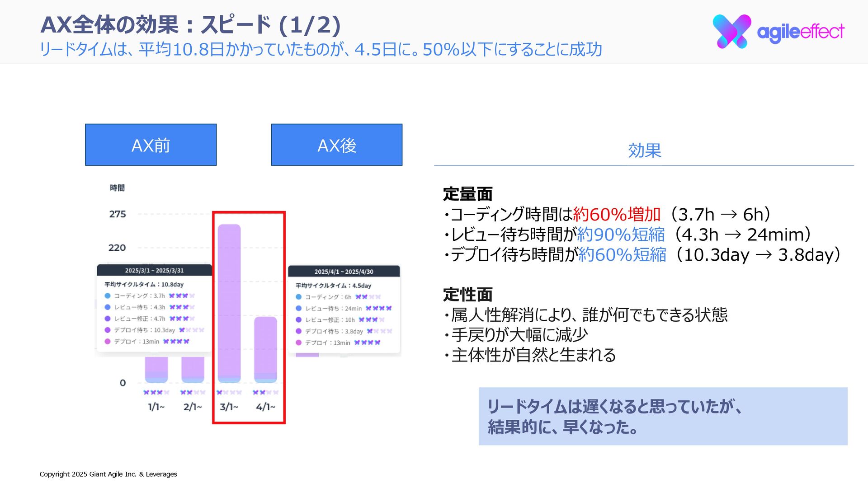
Task: Select the AX前 blue box
Action: [151, 145]
